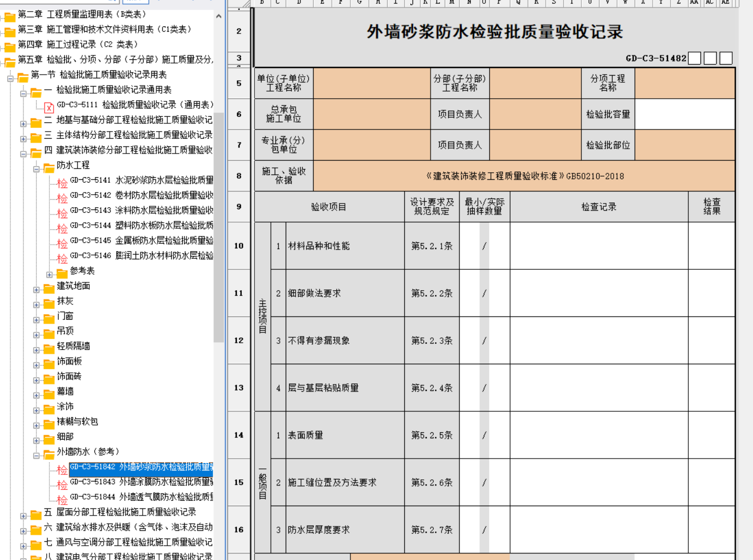Click the 防水工程 folder icon
This screenshot has width=753, height=560.
point(49,167)
